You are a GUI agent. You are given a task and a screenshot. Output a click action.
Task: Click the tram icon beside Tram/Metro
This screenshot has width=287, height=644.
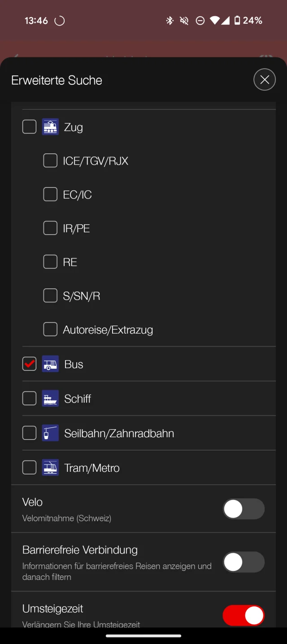[x=50, y=468]
